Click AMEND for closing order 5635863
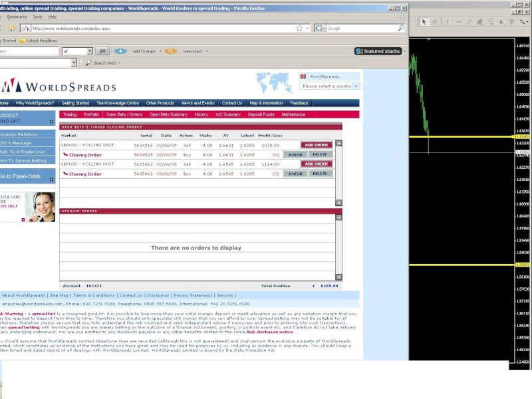The height and width of the screenshot is (399, 532). click(295, 174)
